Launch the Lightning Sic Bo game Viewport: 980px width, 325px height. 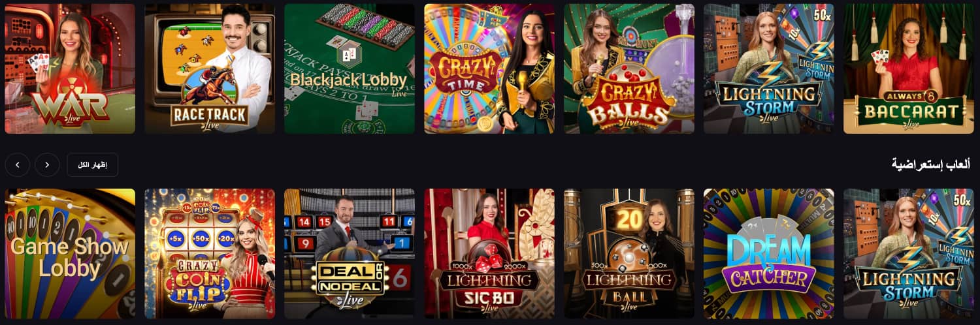point(489,254)
